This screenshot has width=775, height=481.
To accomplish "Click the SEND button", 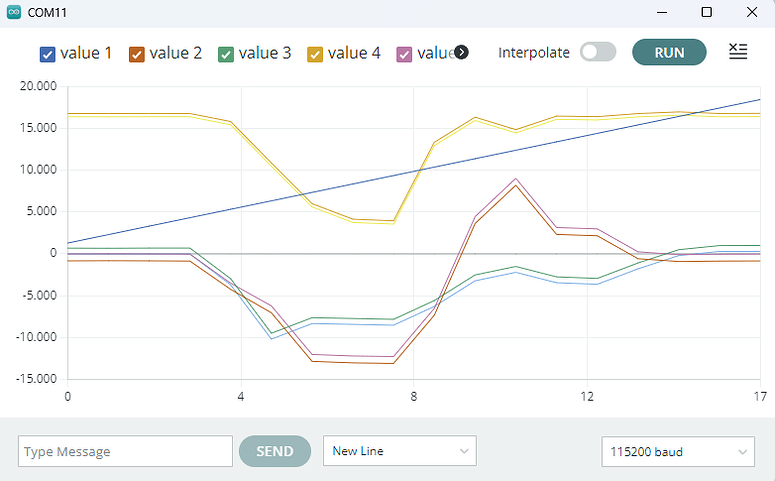I will [x=275, y=451].
